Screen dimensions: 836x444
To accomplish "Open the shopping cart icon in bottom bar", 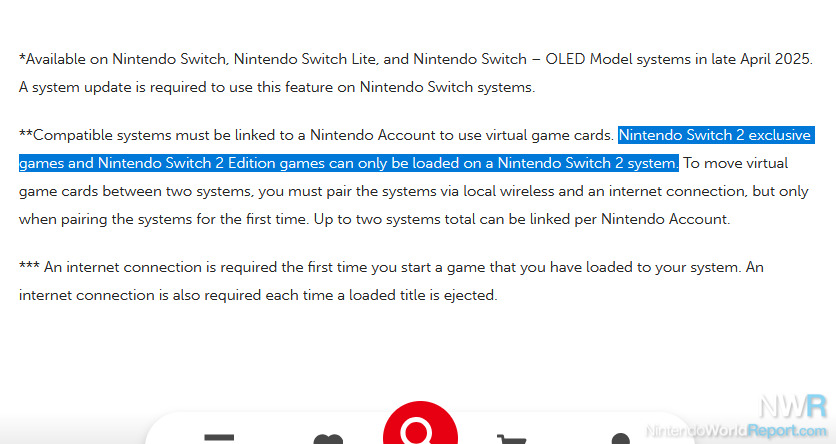I will click(x=511, y=439).
